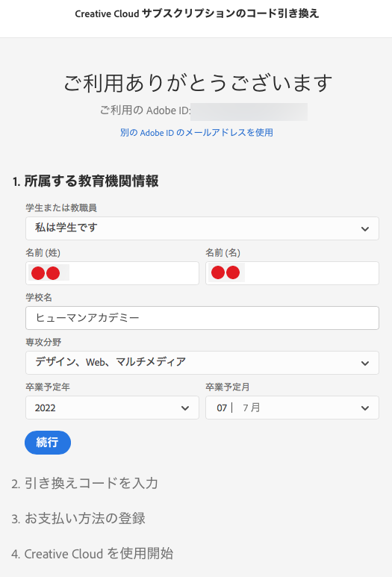This screenshot has width=392, height=577.
Task: Click step 4. Creative Cloud を使用開始 heading
Action: [x=92, y=553]
